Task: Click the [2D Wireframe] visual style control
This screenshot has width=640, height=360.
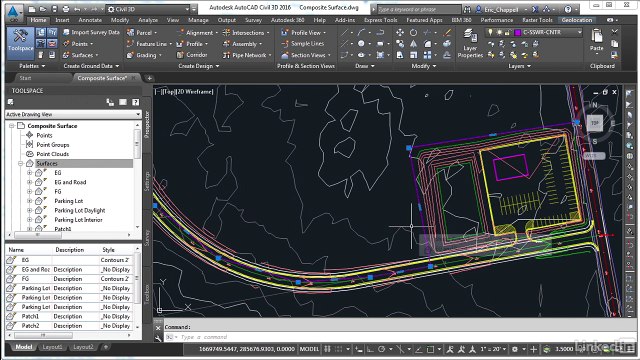Action: pyautogui.click(x=195, y=92)
